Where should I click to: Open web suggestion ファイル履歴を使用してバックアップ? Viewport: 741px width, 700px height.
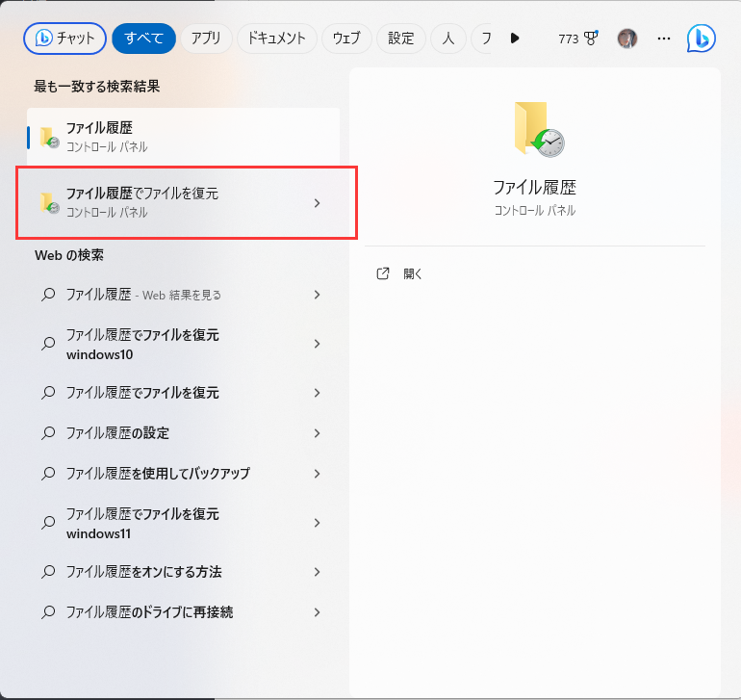pos(184,474)
